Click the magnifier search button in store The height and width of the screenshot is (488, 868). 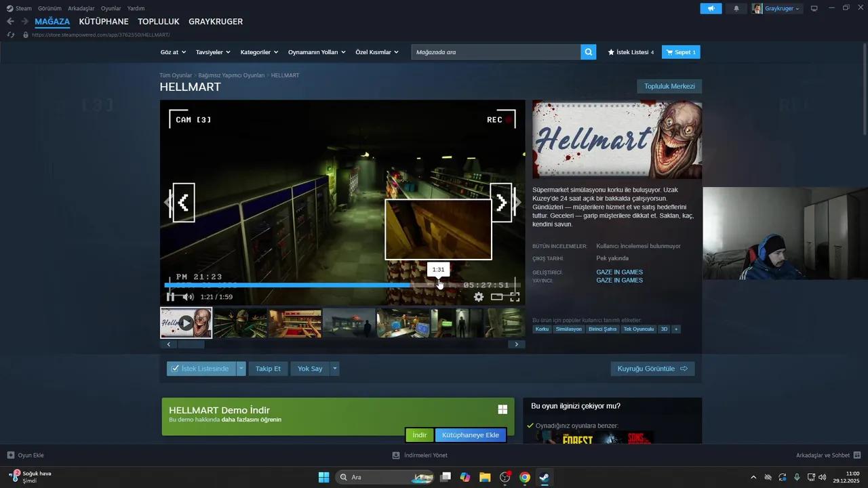(x=589, y=52)
